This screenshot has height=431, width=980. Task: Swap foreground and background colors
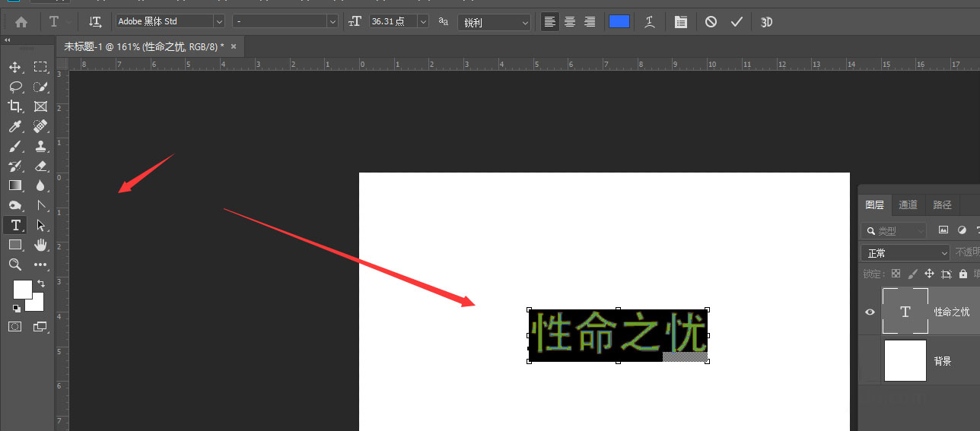tap(41, 284)
